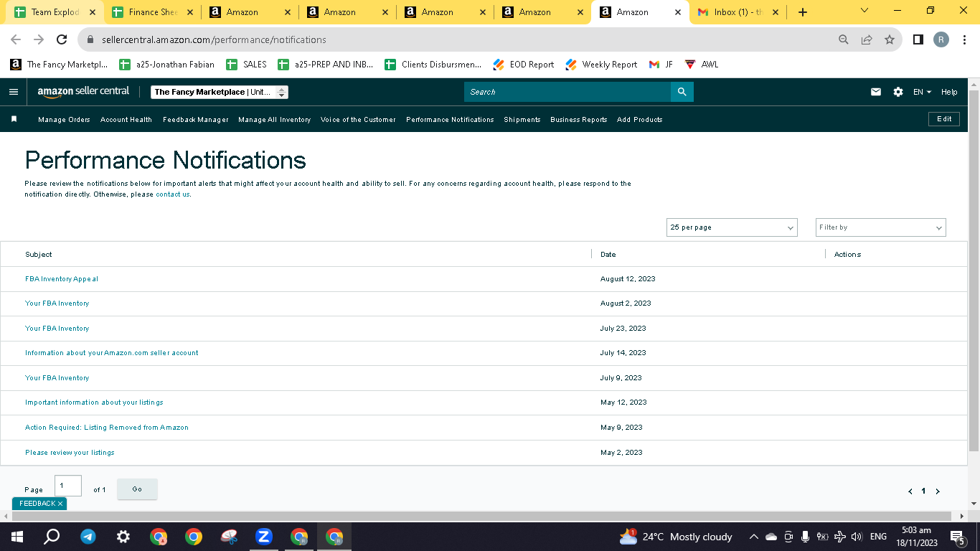This screenshot has height=551, width=980.
Task: Open Zoom from the taskbar
Action: pos(263,537)
